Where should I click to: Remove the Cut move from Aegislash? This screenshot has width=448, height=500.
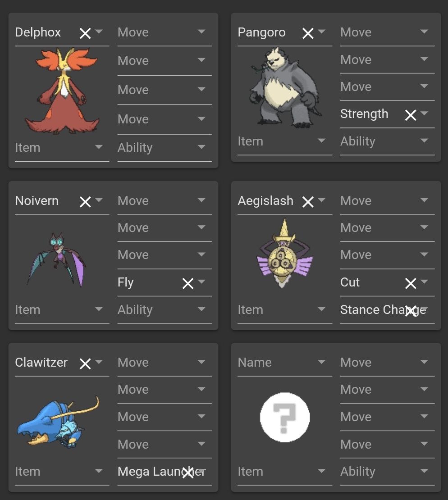point(411,283)
